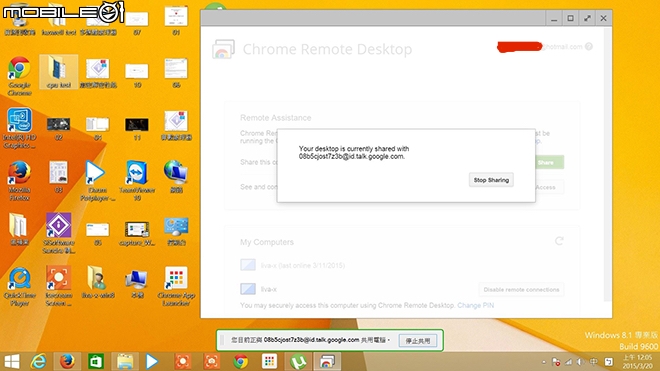Toggle fullscreen in the Chrome Remote Desktop window
660x371 pixels.
[x=587, y=18]
